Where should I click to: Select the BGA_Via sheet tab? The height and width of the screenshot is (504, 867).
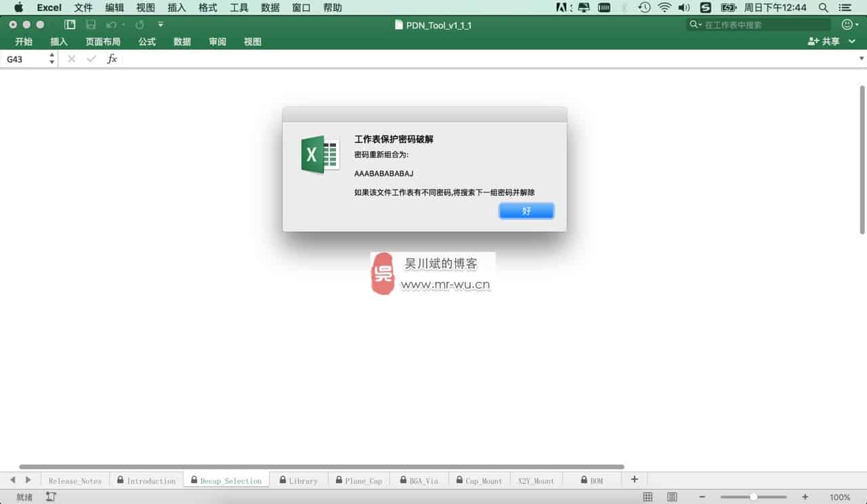[419, 480]
